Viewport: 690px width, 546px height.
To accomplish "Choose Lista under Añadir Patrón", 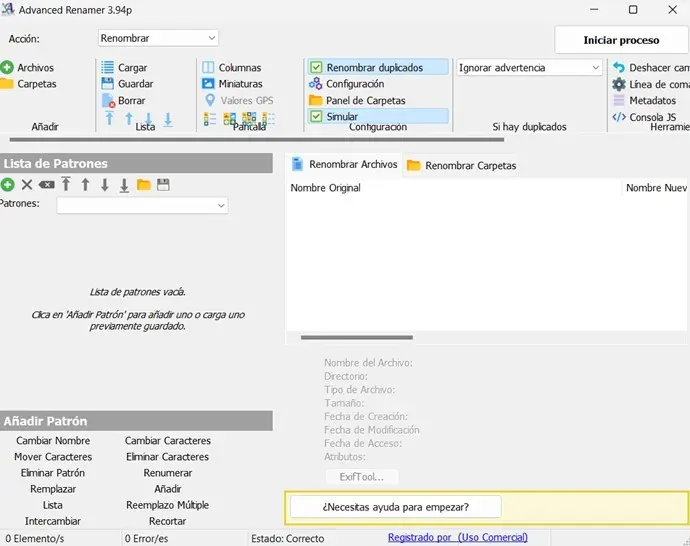I will coord(53,505).
